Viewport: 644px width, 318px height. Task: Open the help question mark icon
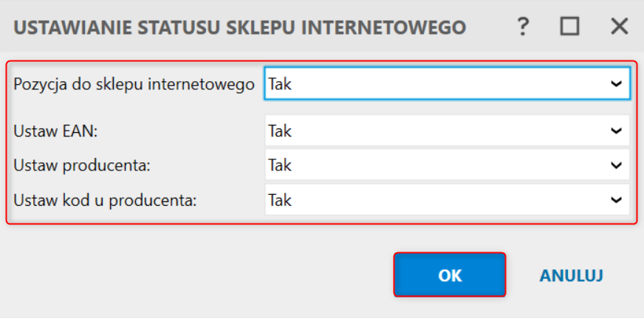522,27
